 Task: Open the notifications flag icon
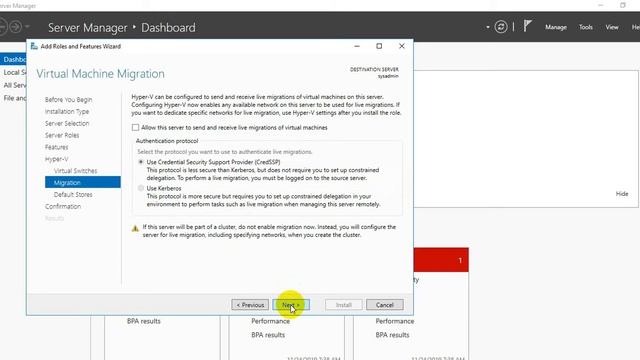(527, 26)
